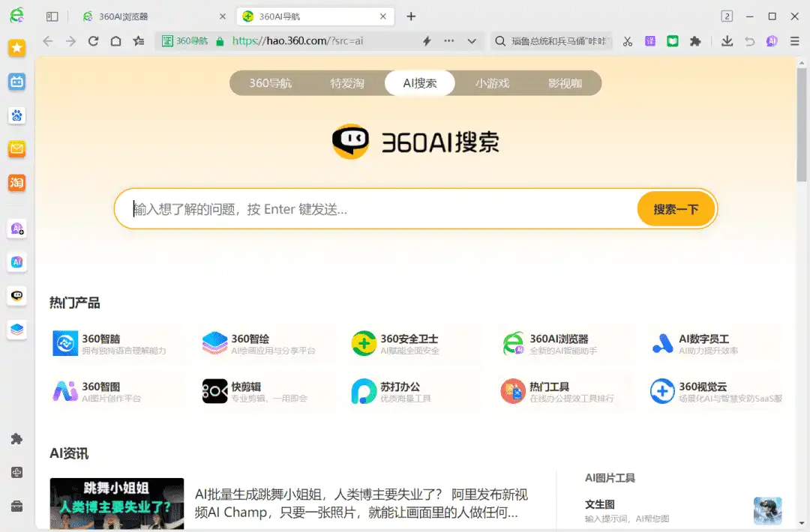Image resolution: width=810 pixels, height=532 pixels.
Task: Add page to favorites star icon
Action: click(x=139, y=41)
